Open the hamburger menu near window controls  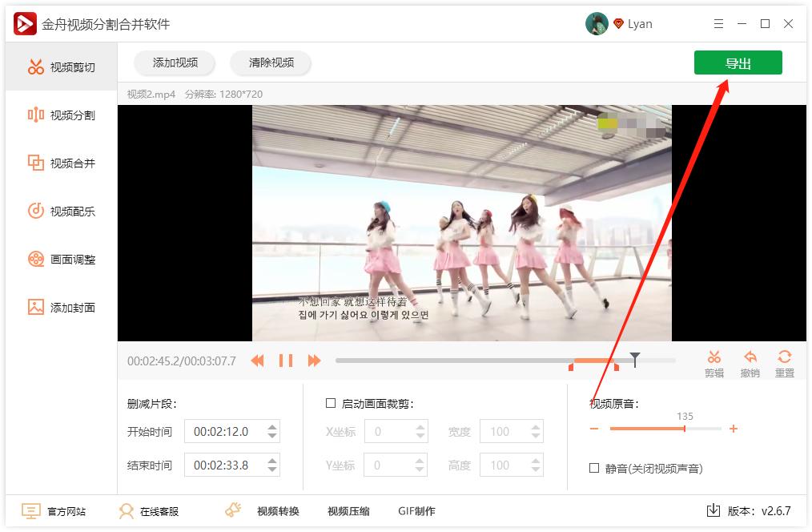tap(718, 24)
